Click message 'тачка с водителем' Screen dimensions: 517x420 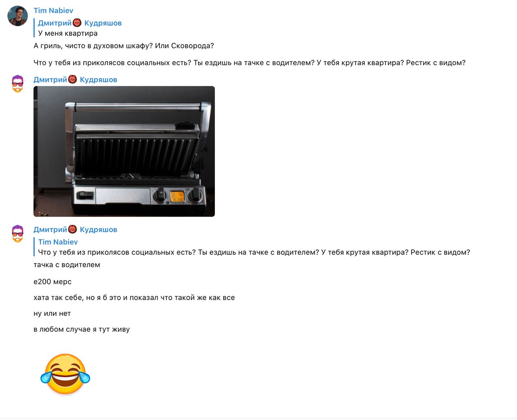[67, 265]
